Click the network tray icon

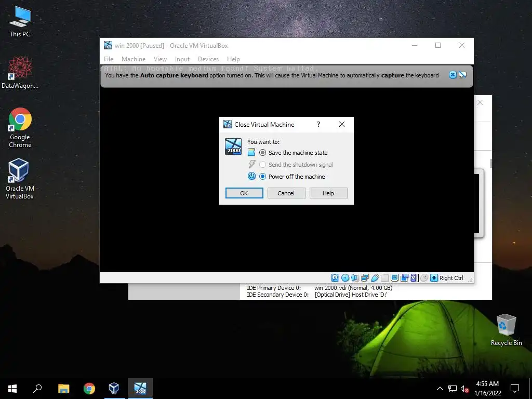click(x=453, y=389)
